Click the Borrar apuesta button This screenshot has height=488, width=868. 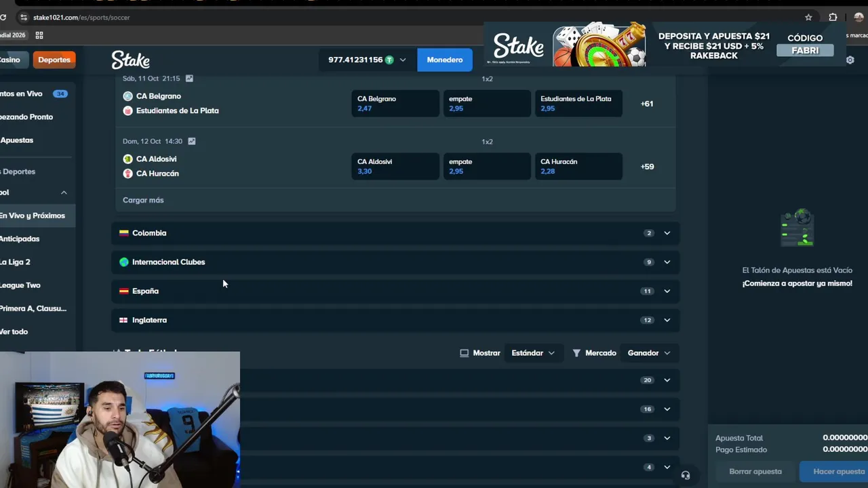tap(755, 472)
